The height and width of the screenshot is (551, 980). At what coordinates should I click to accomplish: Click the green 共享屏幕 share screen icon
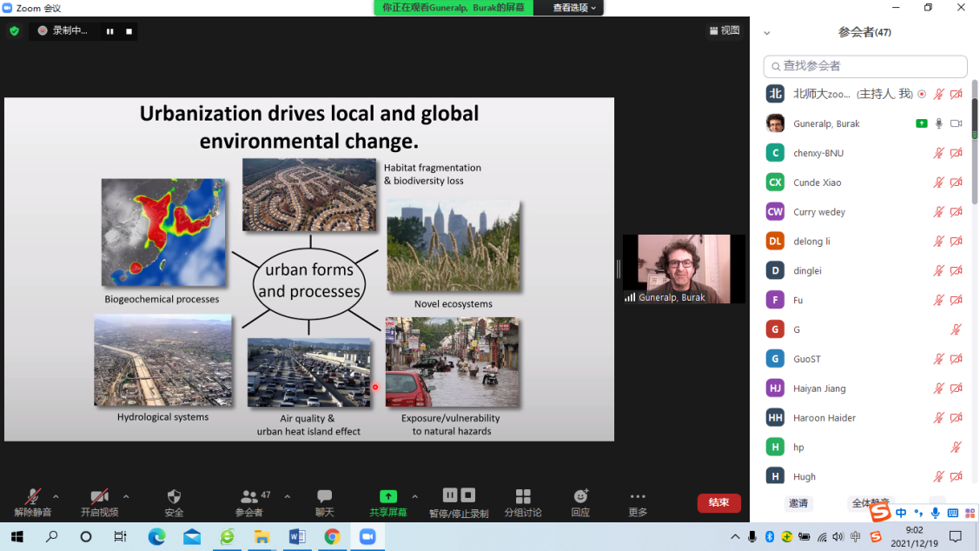tap(387, 496)
